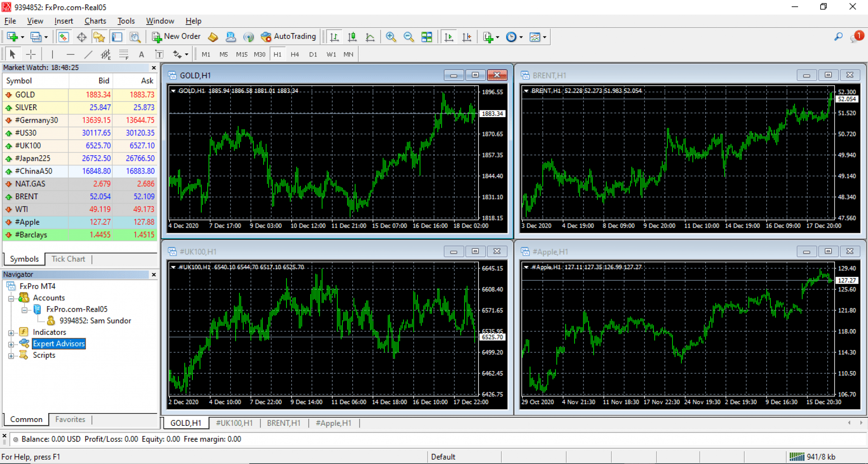Screen dimensions: 868x464
Task: Select the text tool marked A
Action: (142, 54)
